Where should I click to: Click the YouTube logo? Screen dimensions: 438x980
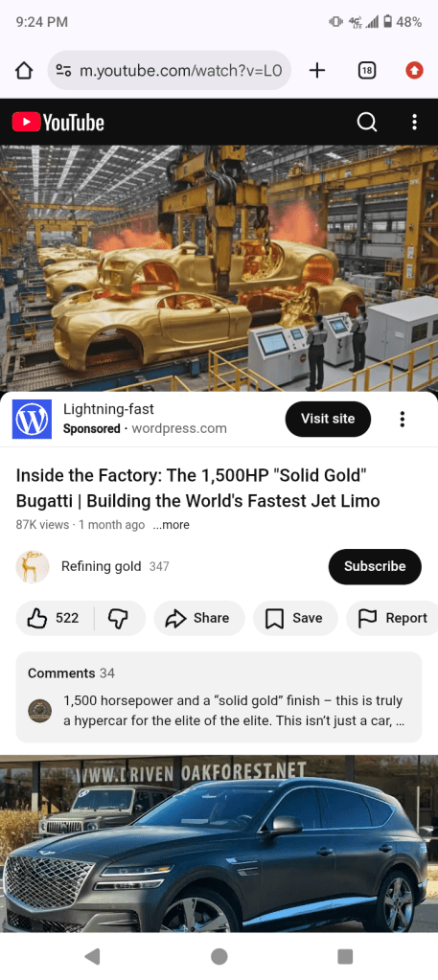click(x=58, y=122)
